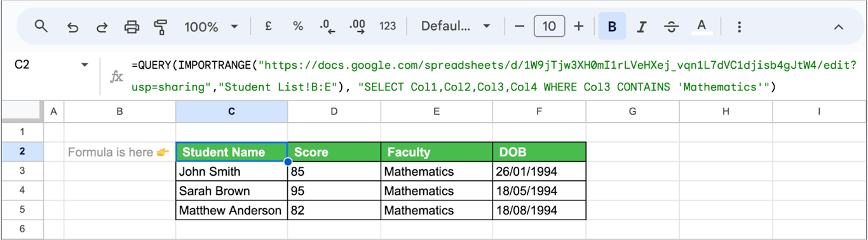Collapse the toolbar with the chevron
The image size is (868, 240).
(838, 27)
